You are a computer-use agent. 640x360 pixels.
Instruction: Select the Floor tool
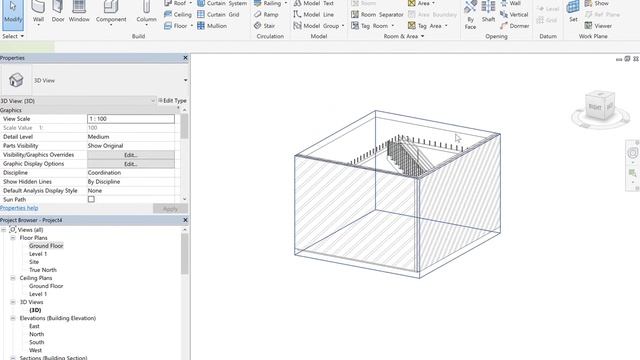coord(178,26)
